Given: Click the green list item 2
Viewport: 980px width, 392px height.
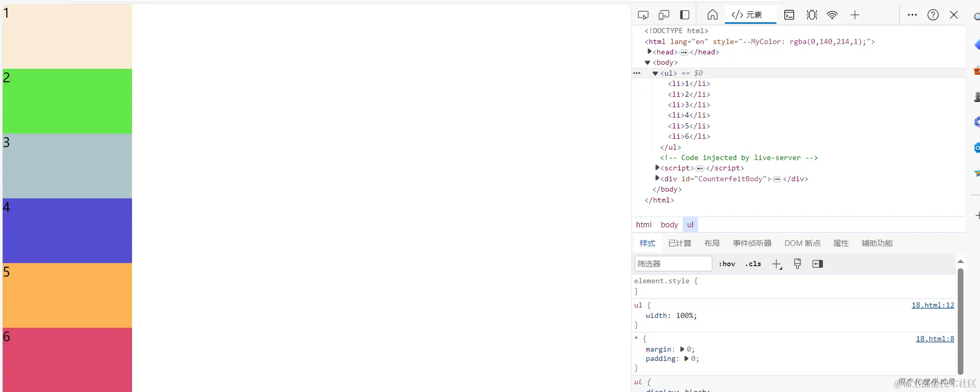Looking at the screenshot, I should pos(67,101).
